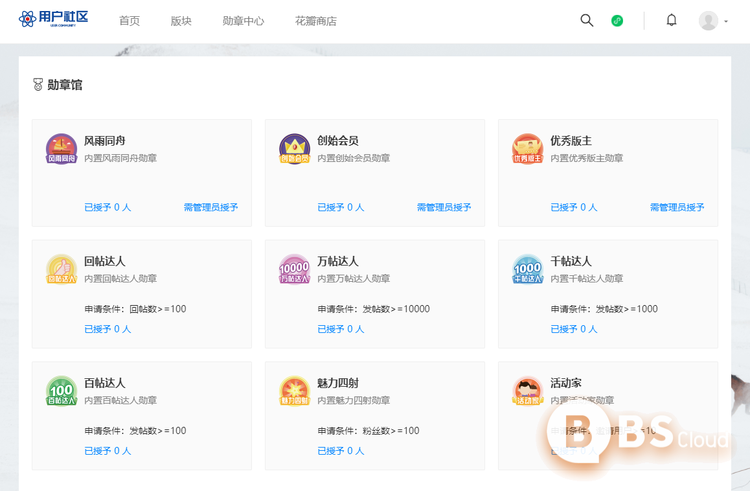Click 已授予 0 人 under 回帖达人
Viewport: 750px width, 491px height.
[x=108, y=329]
